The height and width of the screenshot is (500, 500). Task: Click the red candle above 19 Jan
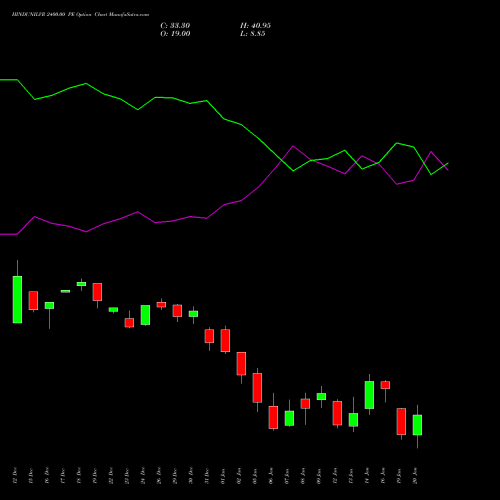[401, 421]
